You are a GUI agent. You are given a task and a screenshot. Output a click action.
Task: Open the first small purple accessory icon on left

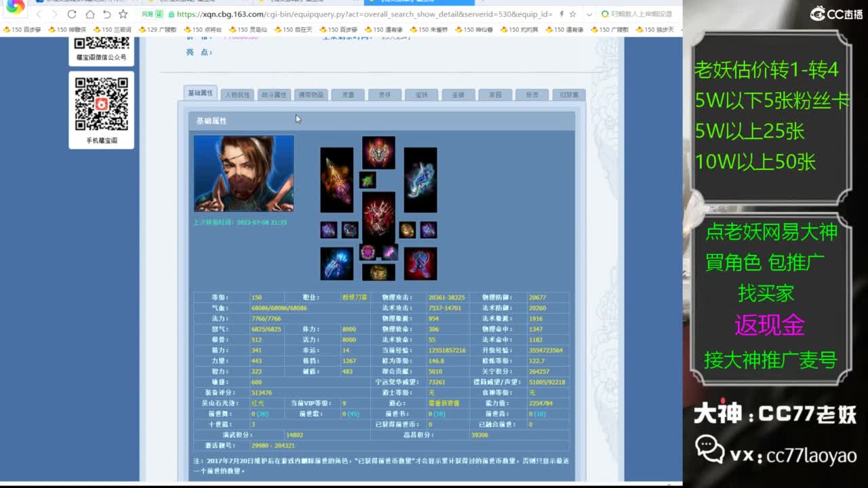[329, 230]
